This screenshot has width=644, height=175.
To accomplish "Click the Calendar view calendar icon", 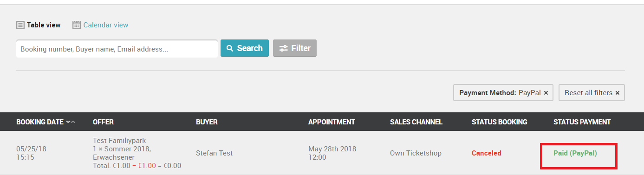I will [x=77, y=25].
